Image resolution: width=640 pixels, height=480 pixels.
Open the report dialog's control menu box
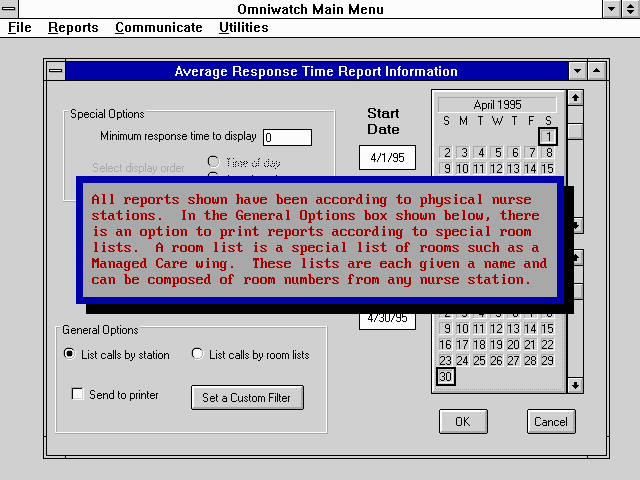pyautogui.click(x=55, y=71)
